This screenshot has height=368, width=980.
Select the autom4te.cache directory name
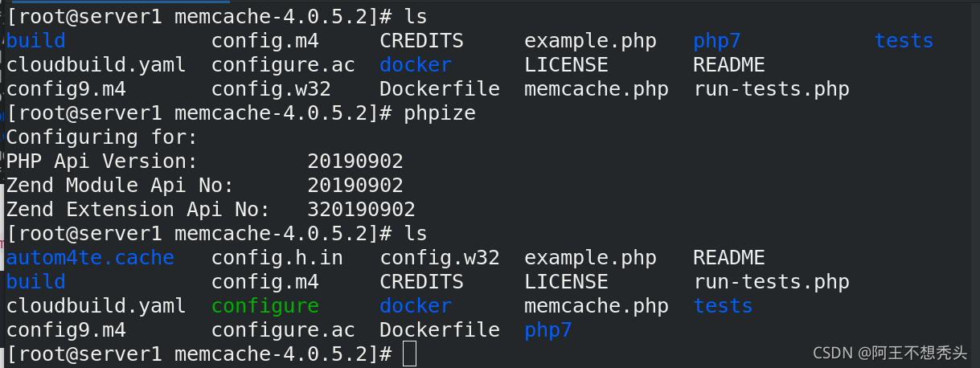tap(90, 258)
